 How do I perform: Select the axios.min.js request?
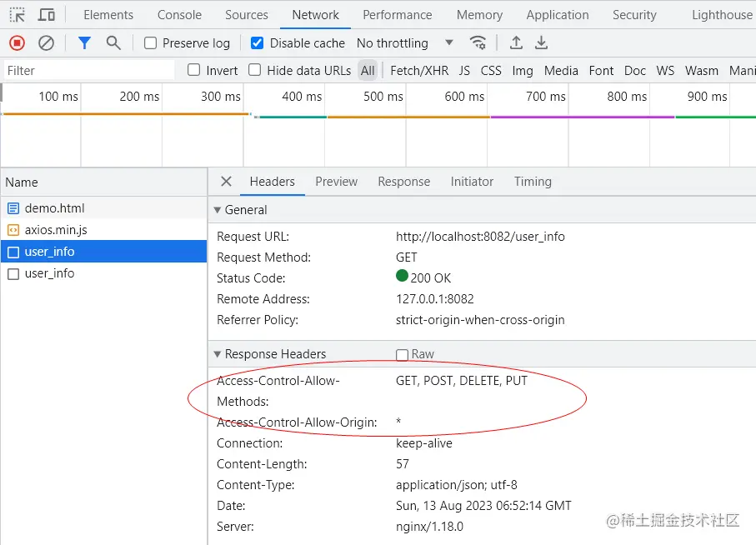(x=103, y=230)
